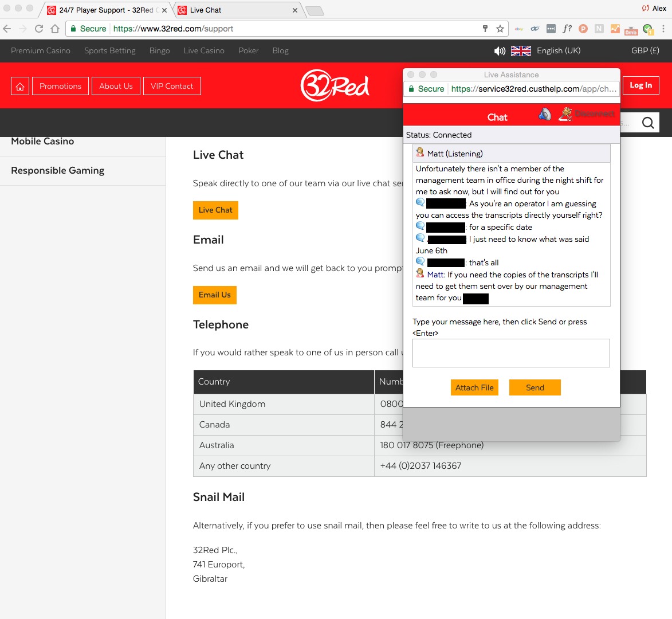Switch to the 24/7 Player Support tab
672x619 pixels.
click(107, 10)
